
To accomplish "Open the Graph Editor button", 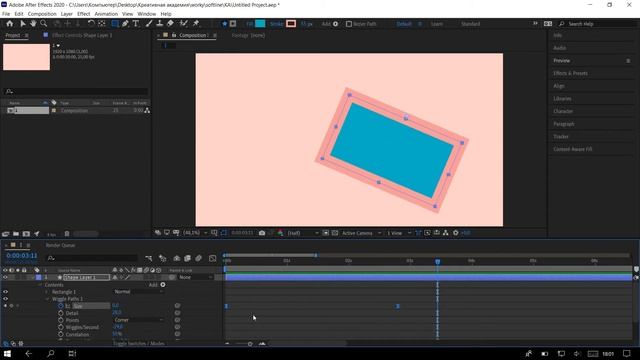I will tap(212, 258).
